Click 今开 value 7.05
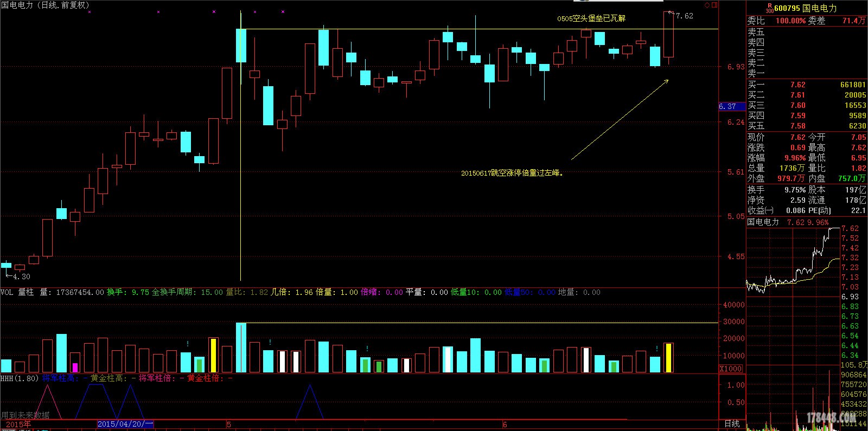The width and height of the screenshot is (868, 431). 858,137
